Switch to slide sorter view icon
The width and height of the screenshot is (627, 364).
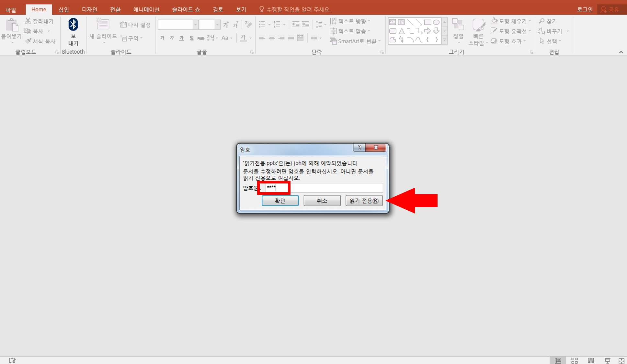click(x=575, y=360)
